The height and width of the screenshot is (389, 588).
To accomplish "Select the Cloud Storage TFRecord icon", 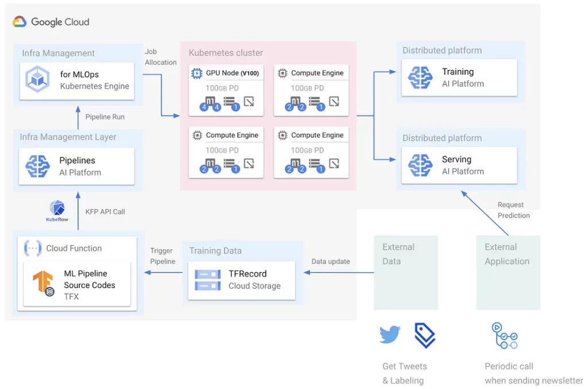I will (x=207, y=279).
